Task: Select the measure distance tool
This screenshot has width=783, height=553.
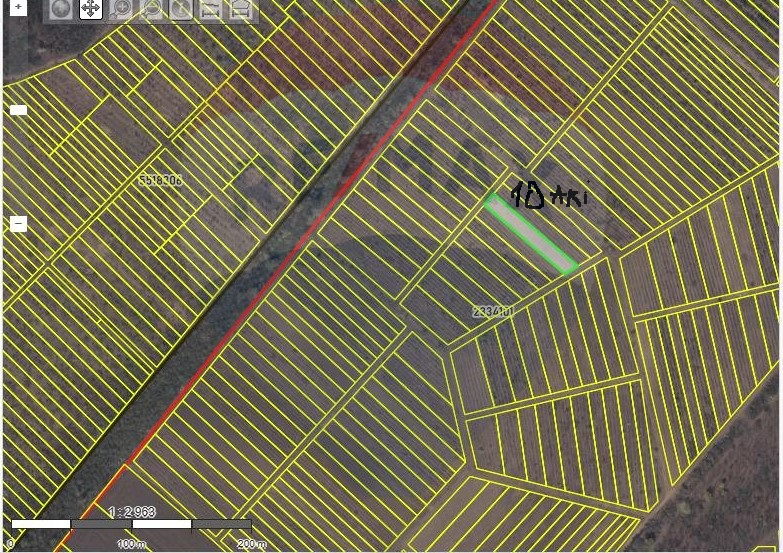Action: pyautogui.click(x=210, y=10)
